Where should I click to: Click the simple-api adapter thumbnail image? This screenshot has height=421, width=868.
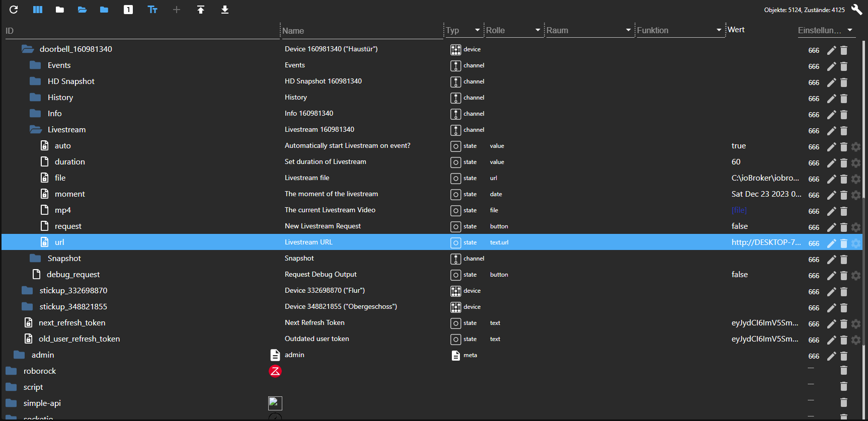(275, 403)
